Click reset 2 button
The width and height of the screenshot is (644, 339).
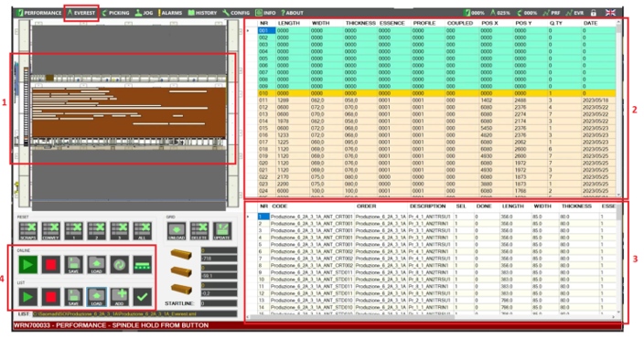(97, 231)
